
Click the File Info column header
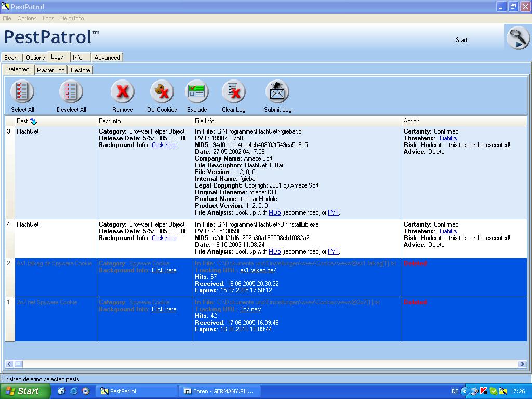point(297,121)
